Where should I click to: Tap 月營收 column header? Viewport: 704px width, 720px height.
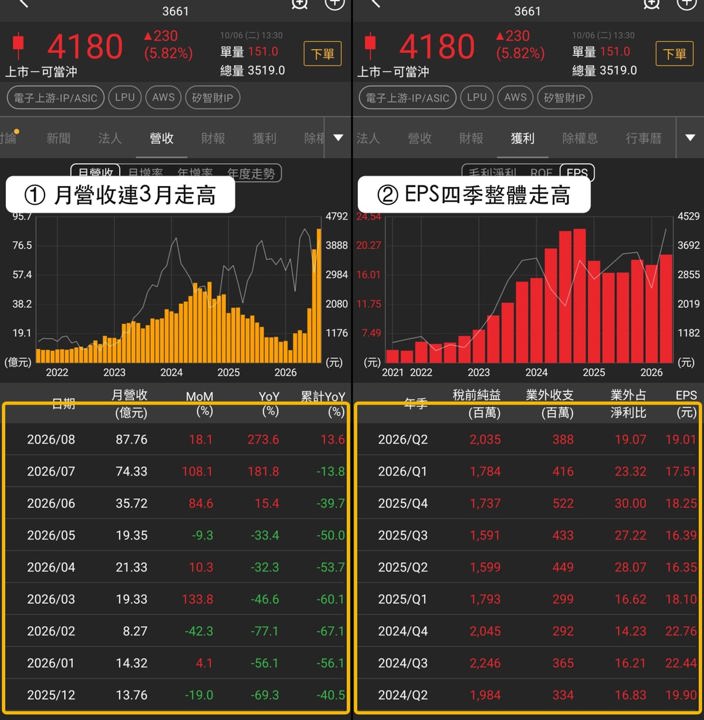[130, 403]
